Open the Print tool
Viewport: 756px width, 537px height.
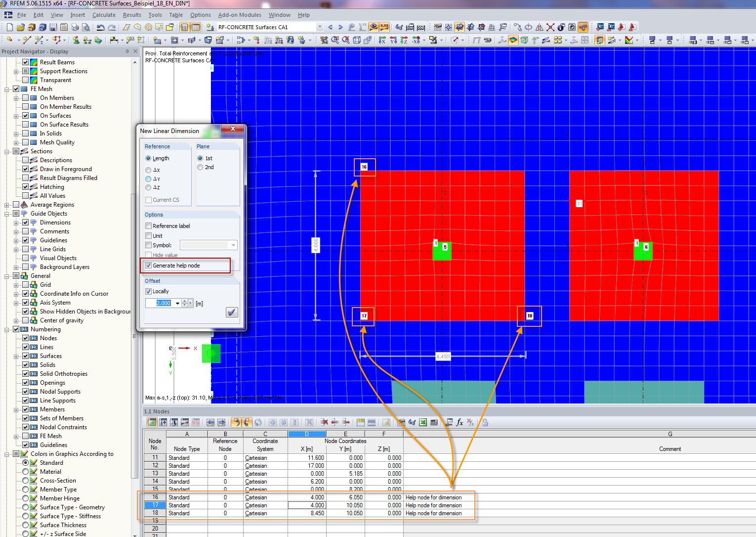75,28
